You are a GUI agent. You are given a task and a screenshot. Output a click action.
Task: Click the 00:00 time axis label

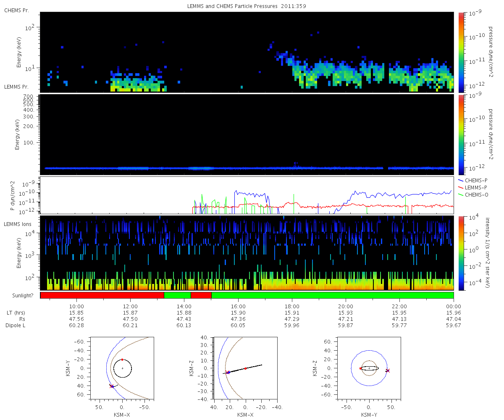click(454, 306)
